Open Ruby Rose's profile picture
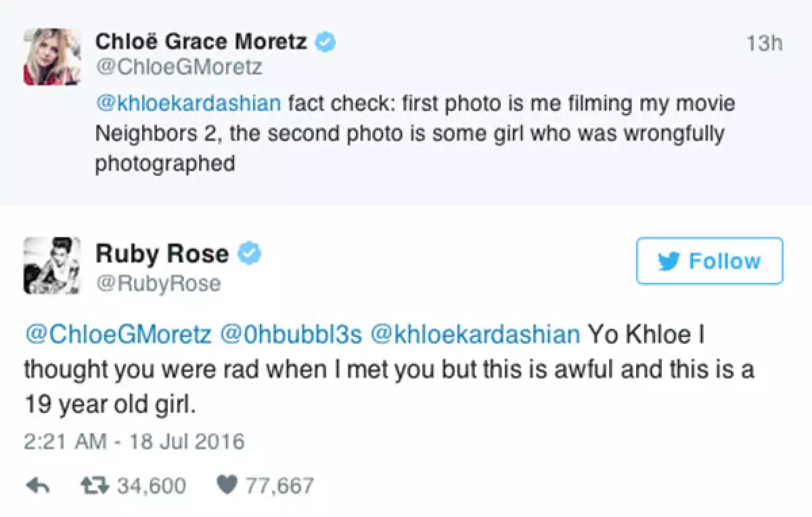Image resolution: width=812 pixels, height=517 pixels. [52, 267]
